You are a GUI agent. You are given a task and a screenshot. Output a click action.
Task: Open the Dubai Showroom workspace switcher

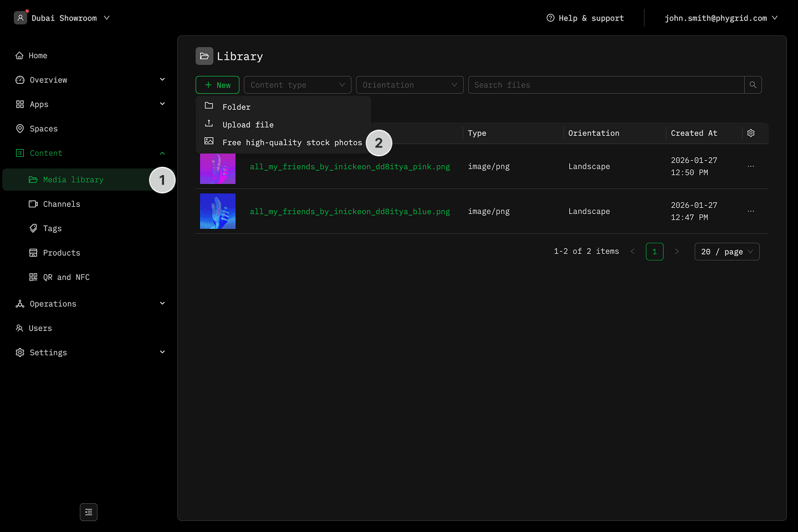(x=62, y=18)
